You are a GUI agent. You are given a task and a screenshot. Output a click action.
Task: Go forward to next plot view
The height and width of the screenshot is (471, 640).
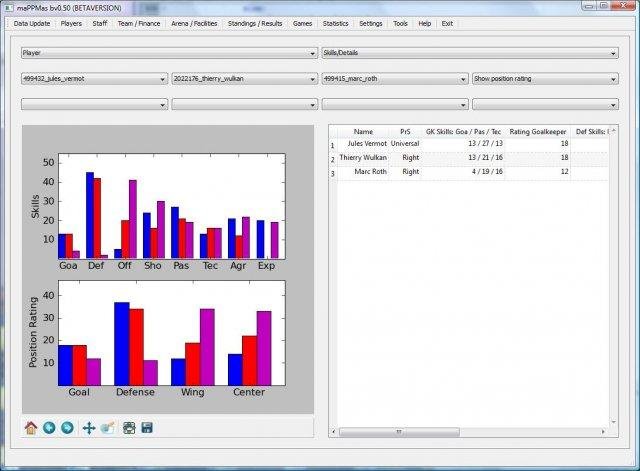[x=67, y=428]
